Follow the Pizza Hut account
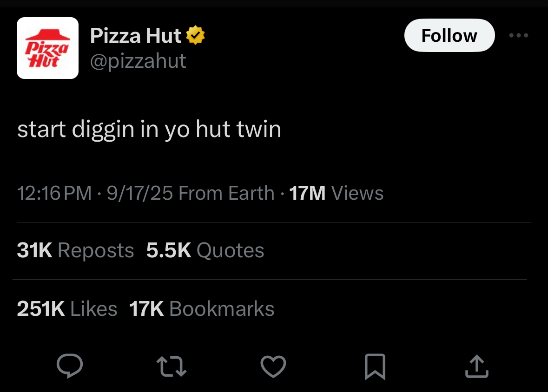This screenshot has width=548, height=392. tap(449, 36)
